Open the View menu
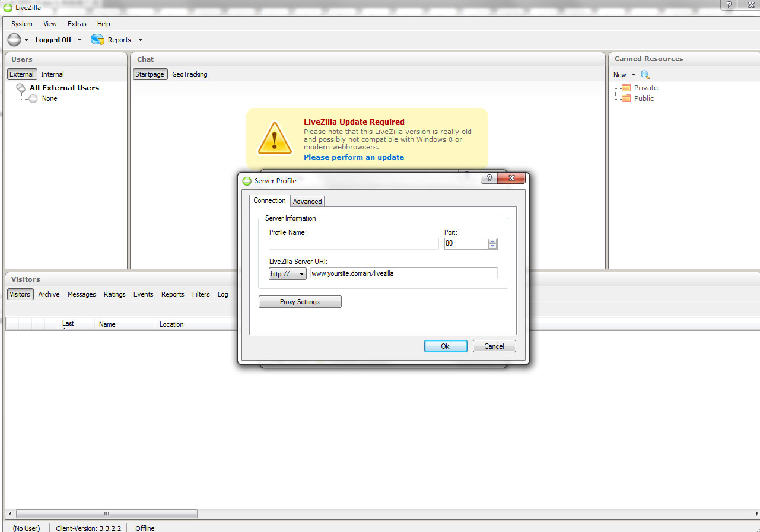 point(50,24)
